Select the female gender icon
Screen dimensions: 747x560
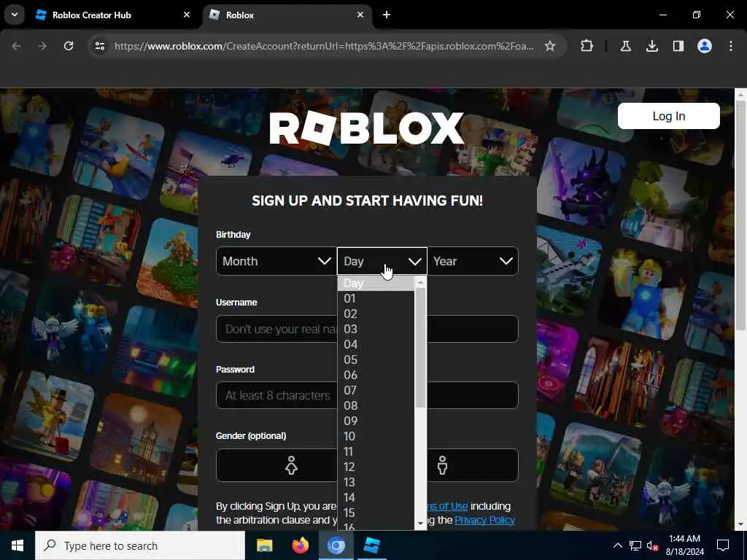(291, 465)
